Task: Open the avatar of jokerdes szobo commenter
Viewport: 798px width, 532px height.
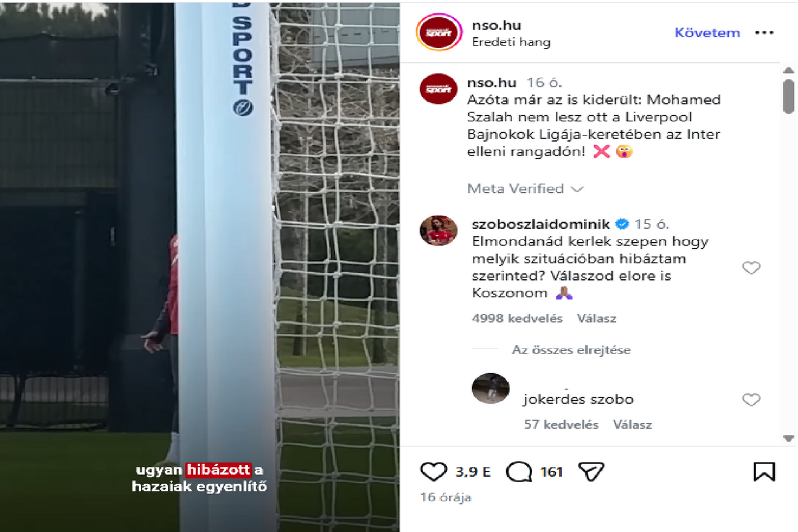Action: (x=490, y=388)
